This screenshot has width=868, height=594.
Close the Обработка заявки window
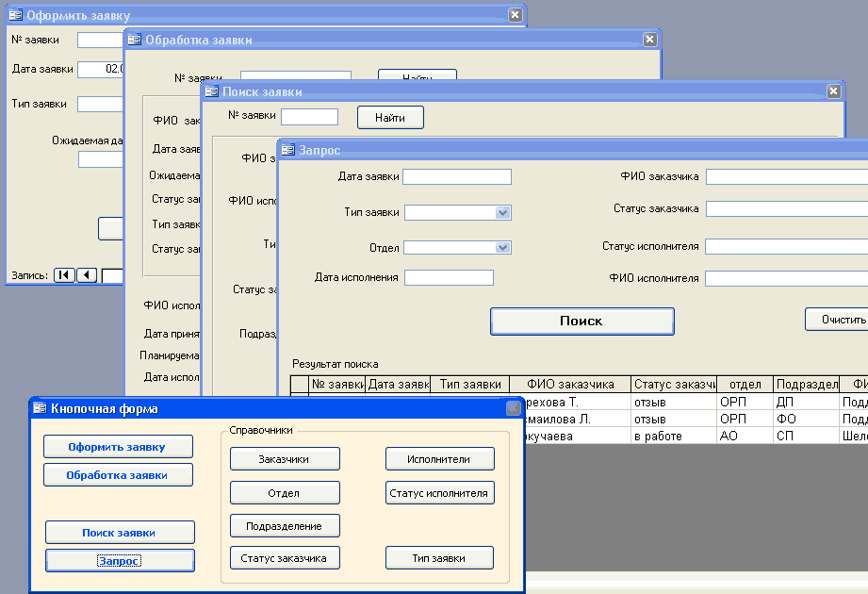click(x=649, y=40)
